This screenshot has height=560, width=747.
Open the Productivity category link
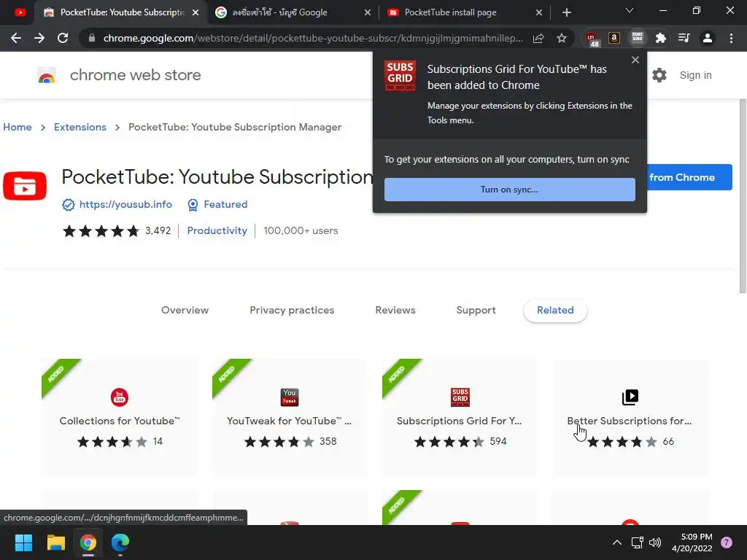pyautogui.click(x=217, y=231)
